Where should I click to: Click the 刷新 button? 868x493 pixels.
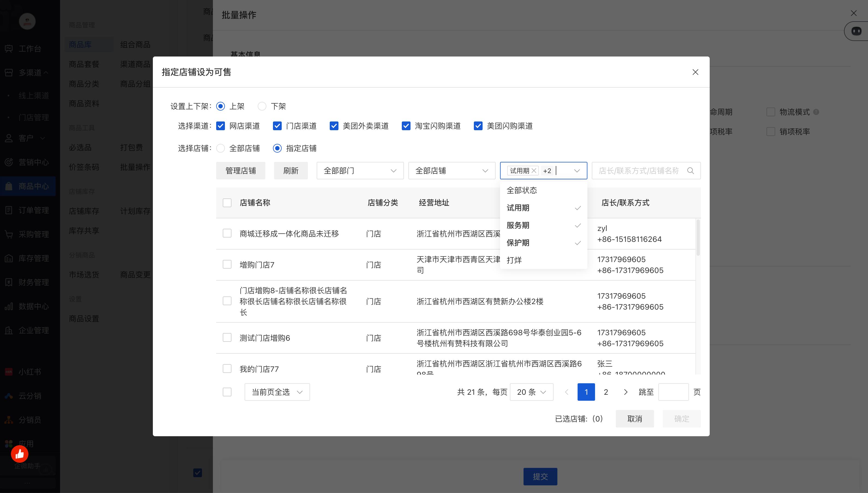[x=291, y=171]
